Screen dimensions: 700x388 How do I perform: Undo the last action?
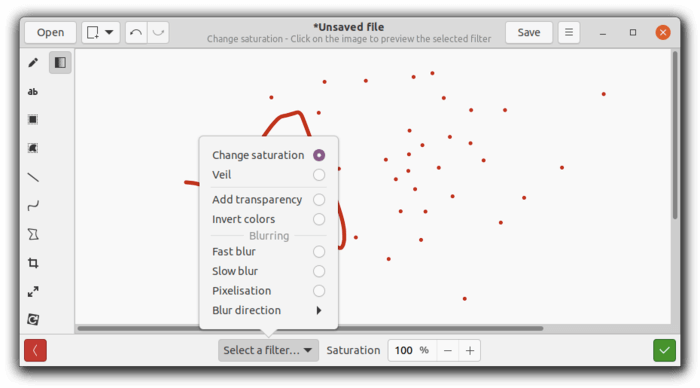point(136,33)
